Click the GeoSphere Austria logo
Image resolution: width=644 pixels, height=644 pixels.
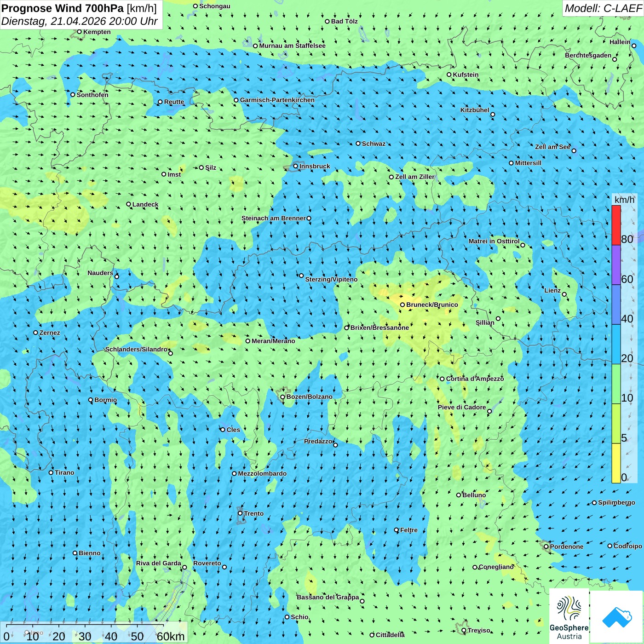coord(569,616)
